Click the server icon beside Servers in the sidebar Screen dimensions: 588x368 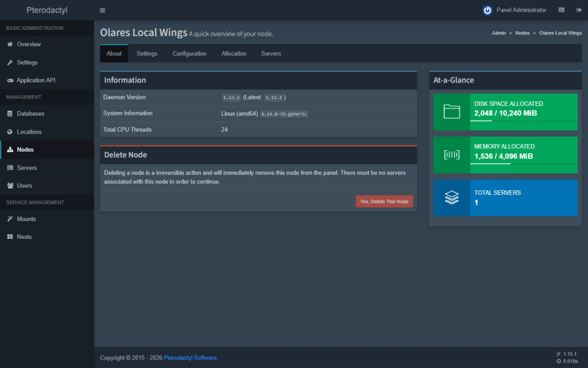point(10,168)
